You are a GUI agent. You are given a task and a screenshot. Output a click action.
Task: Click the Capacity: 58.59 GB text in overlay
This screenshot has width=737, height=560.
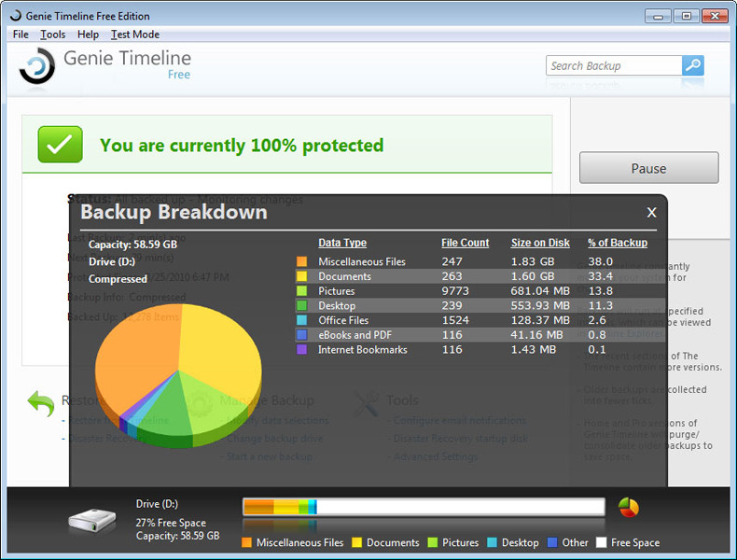132,245
